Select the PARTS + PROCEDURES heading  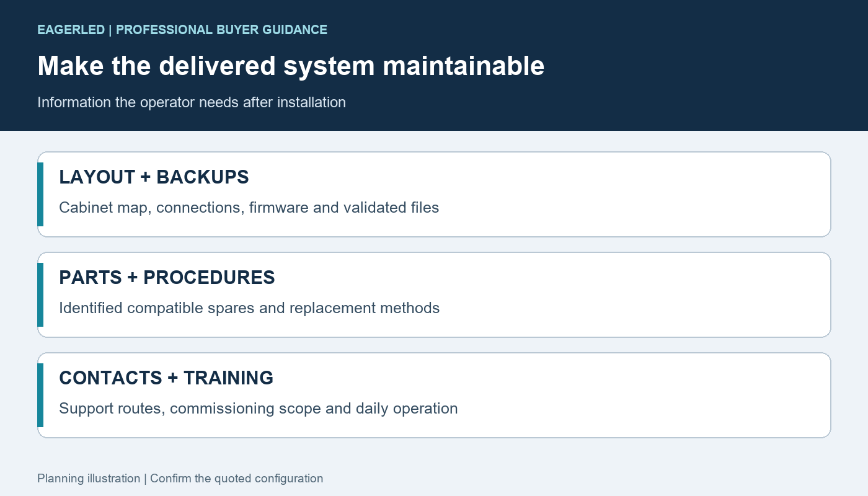(x=167, y=278)
